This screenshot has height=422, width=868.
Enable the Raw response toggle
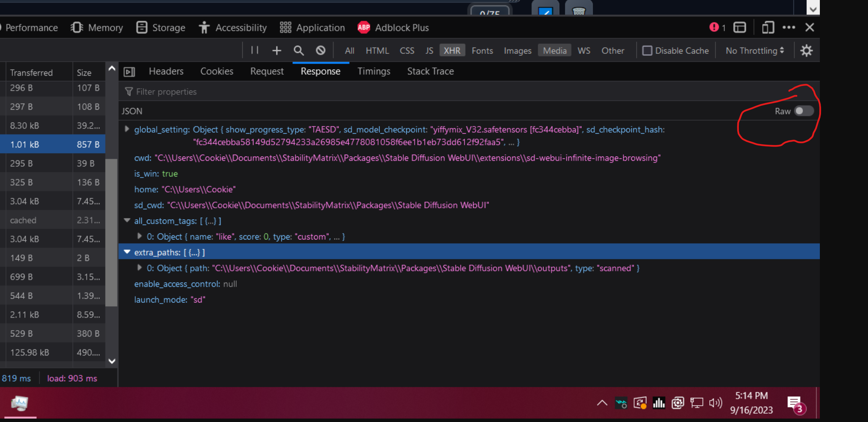tap(803, 111)
